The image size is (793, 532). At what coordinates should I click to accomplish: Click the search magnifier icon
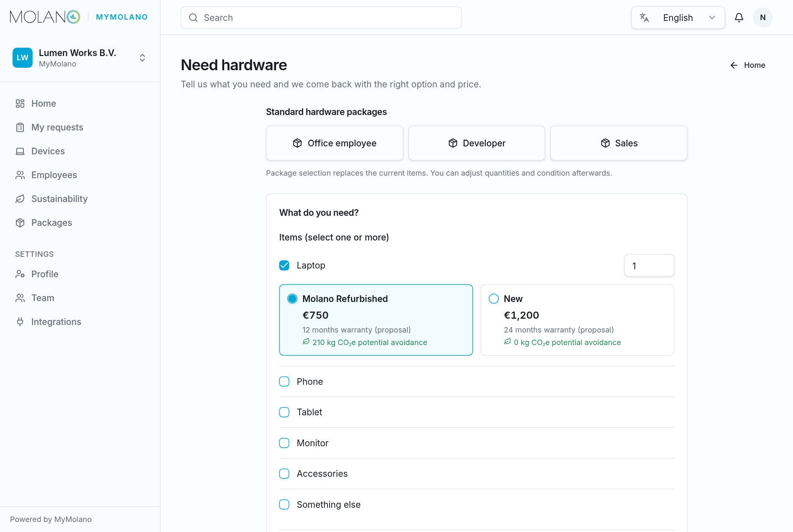coord(193,18)
